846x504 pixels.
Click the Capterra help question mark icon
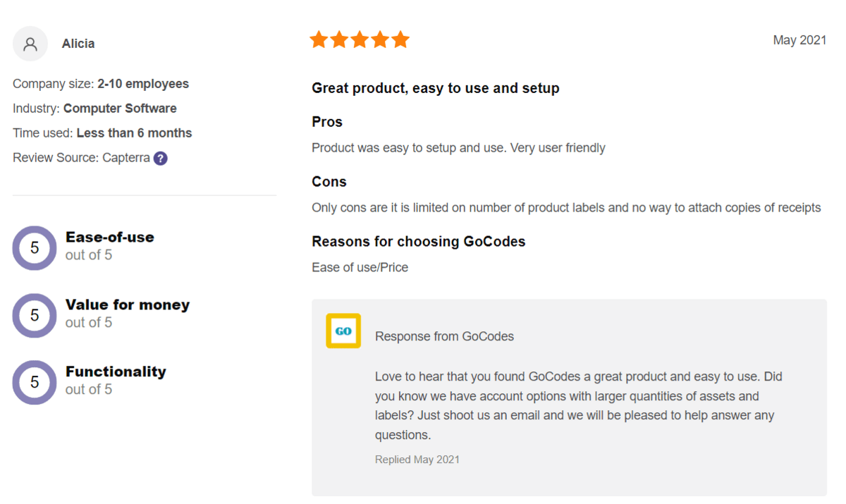161,158
